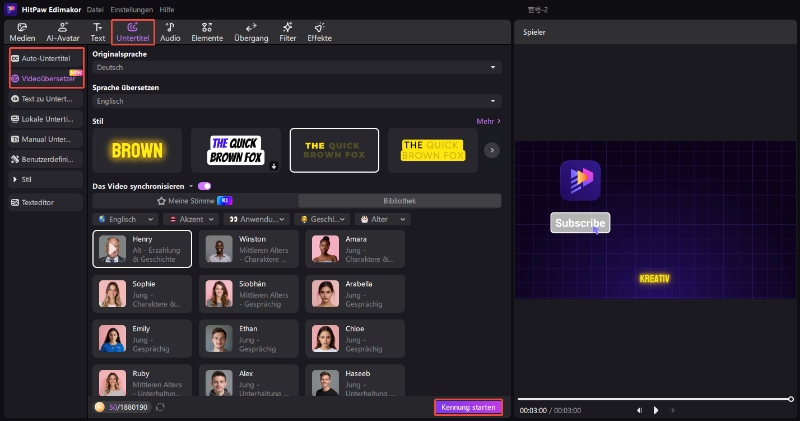Select the Audio tool icon
Image resolution: width=800 pixels, height=421 pixels.
pos(170,32)
